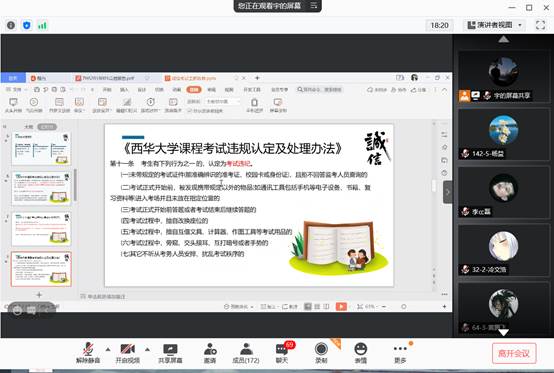Expand audio options arrow beside 解除静音
The height and width of the screenshot is (373, 554).
(108, 350)
